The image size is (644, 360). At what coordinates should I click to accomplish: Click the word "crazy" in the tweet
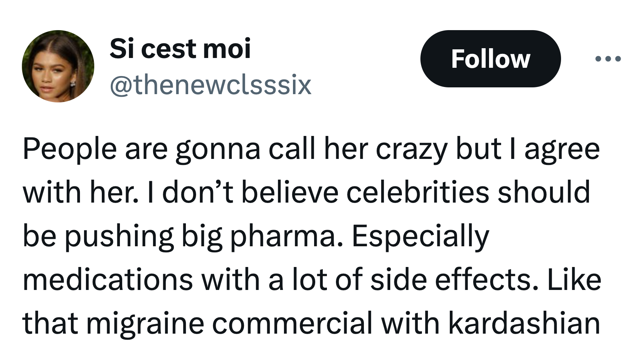point(411,149)
